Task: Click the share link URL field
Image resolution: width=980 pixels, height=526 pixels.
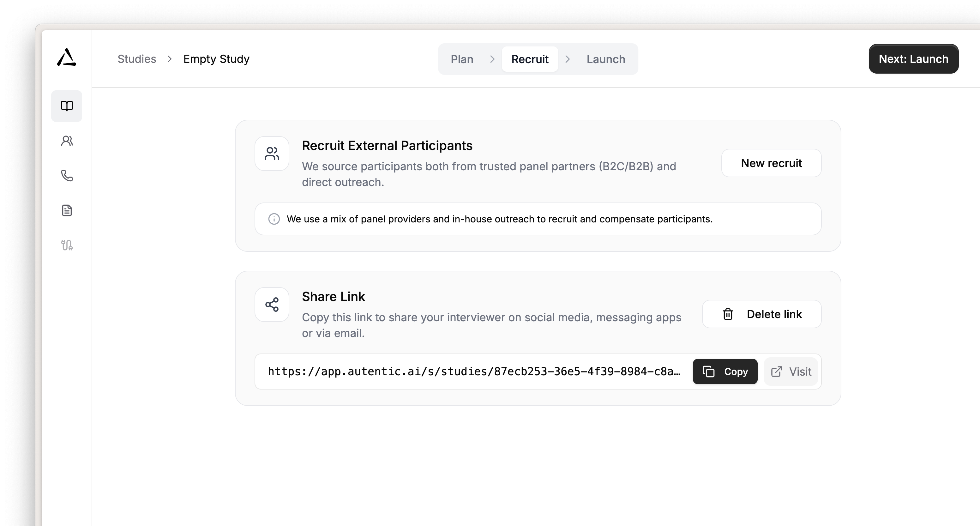Action: 474,372
